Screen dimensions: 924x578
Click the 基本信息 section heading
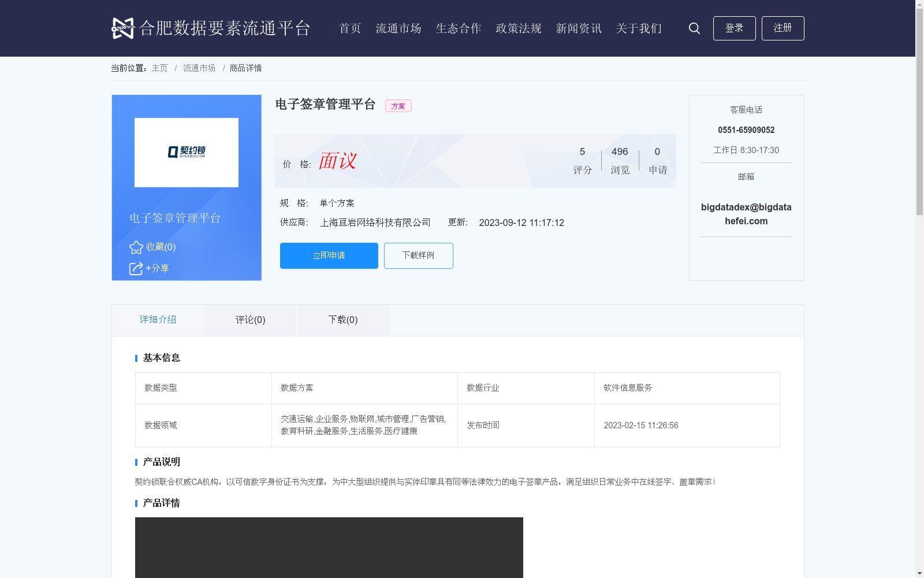tap(162, 358)
